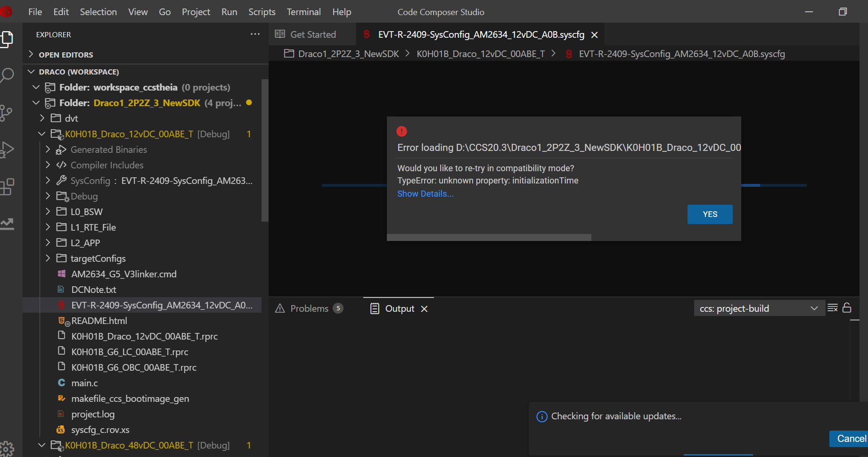This screenshot has width=868, height=457.
Task: Click the Explorer vertical scrollbar
Action: 265,151
